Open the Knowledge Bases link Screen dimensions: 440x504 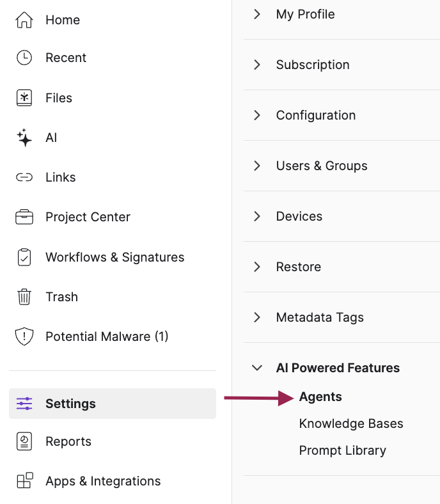(351, 423)
